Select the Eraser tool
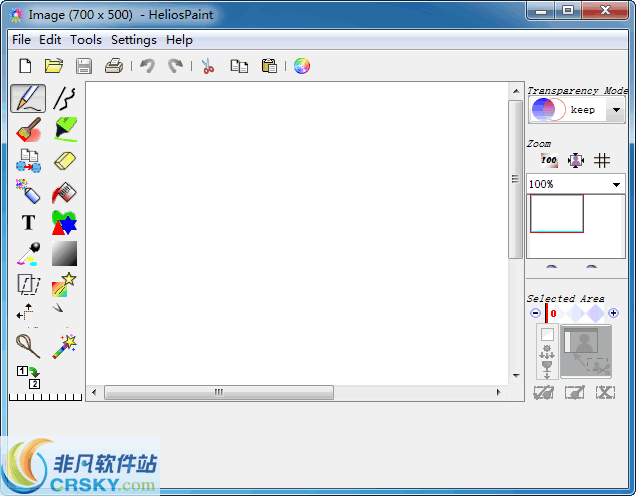Screen dimensions: 636x496 coord(65,161)
